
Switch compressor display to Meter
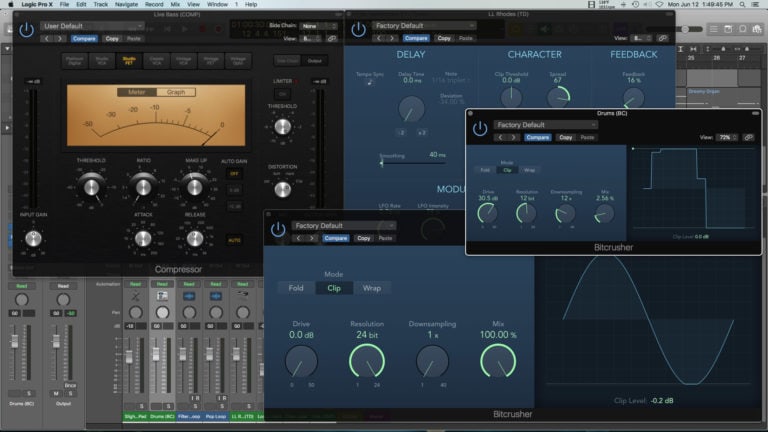[137, 92]
